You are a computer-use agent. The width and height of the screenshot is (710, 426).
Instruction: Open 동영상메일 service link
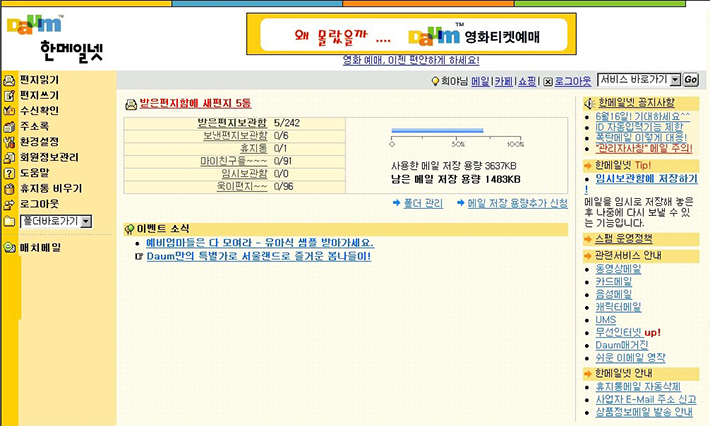[619, 269]
